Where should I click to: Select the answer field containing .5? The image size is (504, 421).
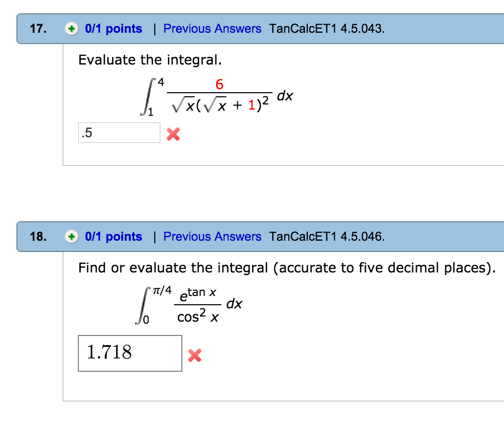pyautogui.click(x=119, y=132)
